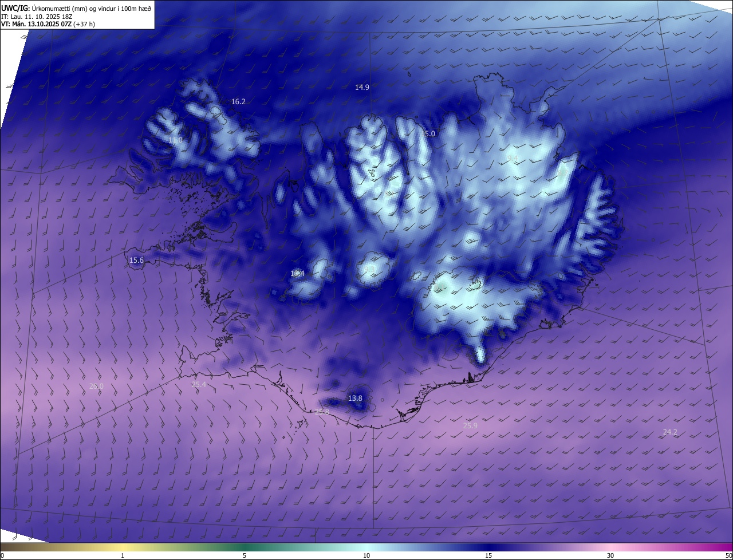Image resolution: width=733 pixels, height=560 pixels.
Task: Click the 25.4 value label
Action: (x=199, y=385)
